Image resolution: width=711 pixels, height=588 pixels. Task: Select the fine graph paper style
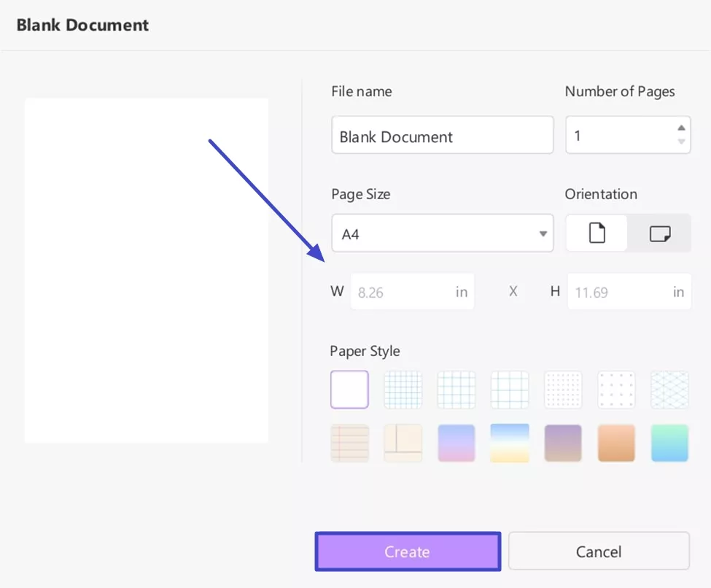(403, 389)
